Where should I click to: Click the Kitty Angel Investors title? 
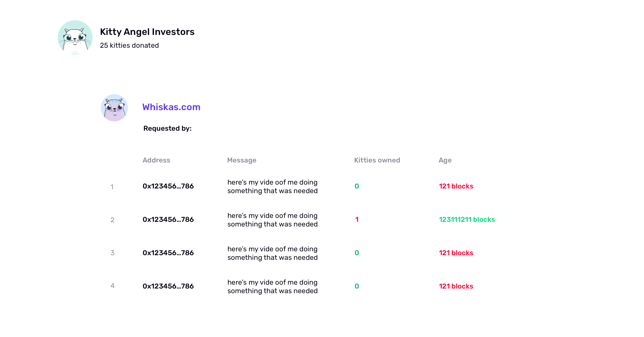147,32
